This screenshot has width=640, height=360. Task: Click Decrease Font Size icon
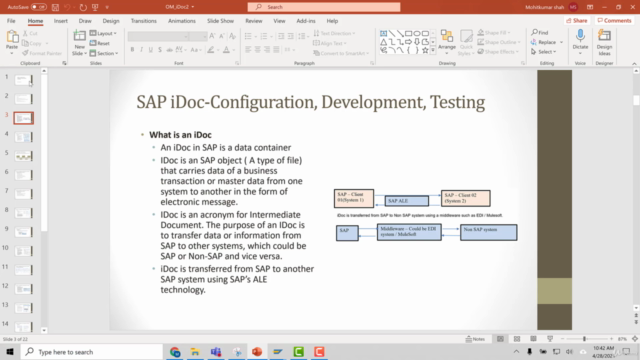tap(222, 36)
